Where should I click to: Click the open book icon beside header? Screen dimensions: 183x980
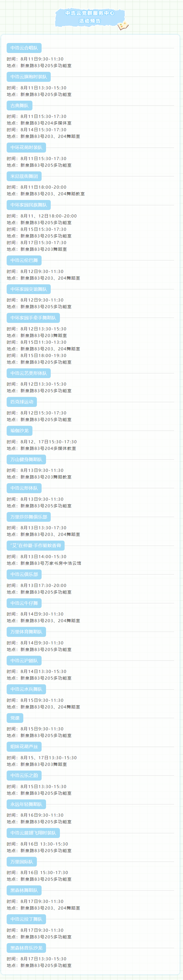tap(123, 26)
